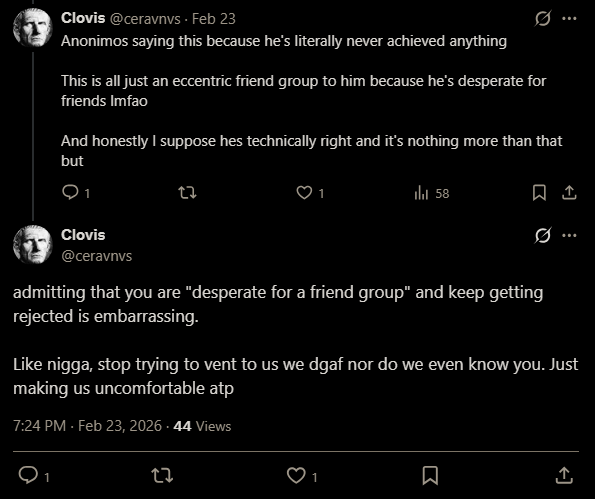Viewport: 595px width, 499px height.
Task: Reply to the main tweet
Action: coord(33,475)
